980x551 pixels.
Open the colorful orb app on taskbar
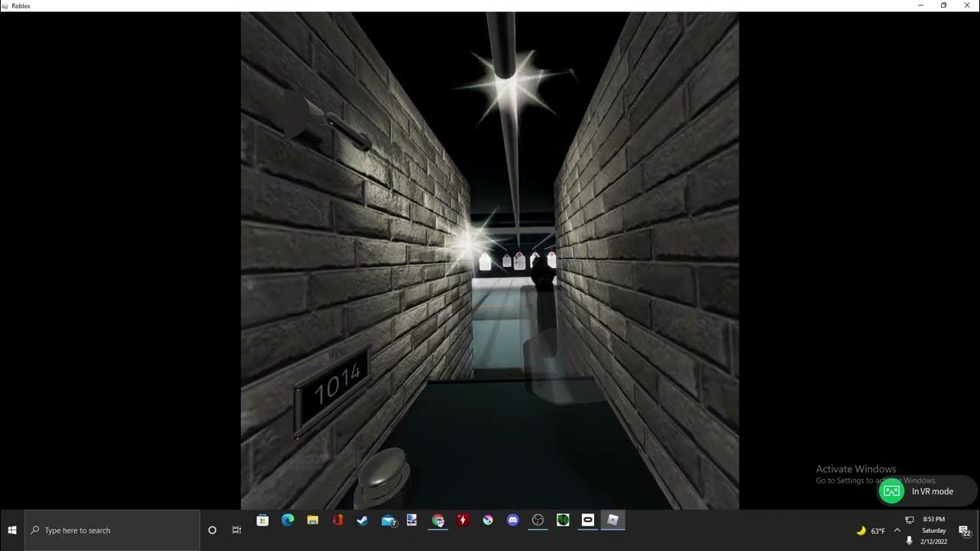click(x=488, y=520)
